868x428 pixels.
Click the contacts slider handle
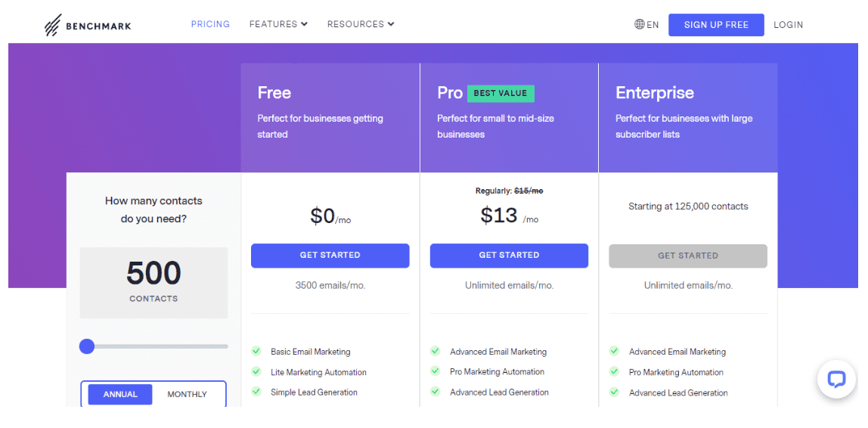[87, 346]
